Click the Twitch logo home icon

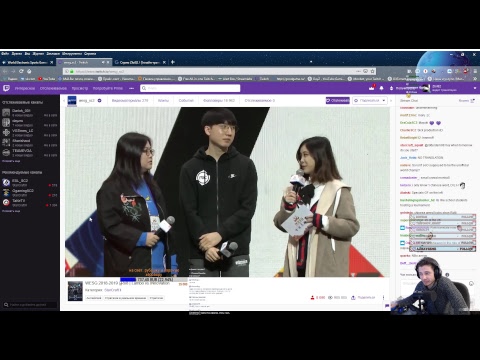point(6,88)
